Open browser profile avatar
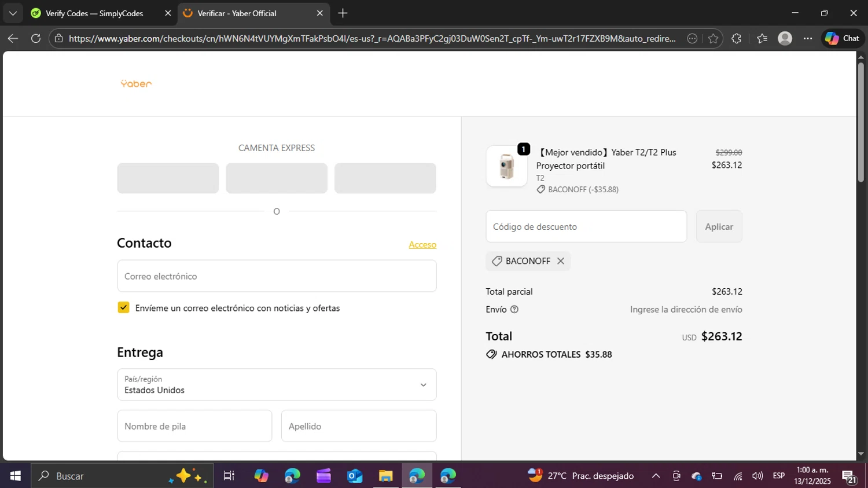This screenshot has width=868, height=488. pyautogui.click(x=785, y=39)
